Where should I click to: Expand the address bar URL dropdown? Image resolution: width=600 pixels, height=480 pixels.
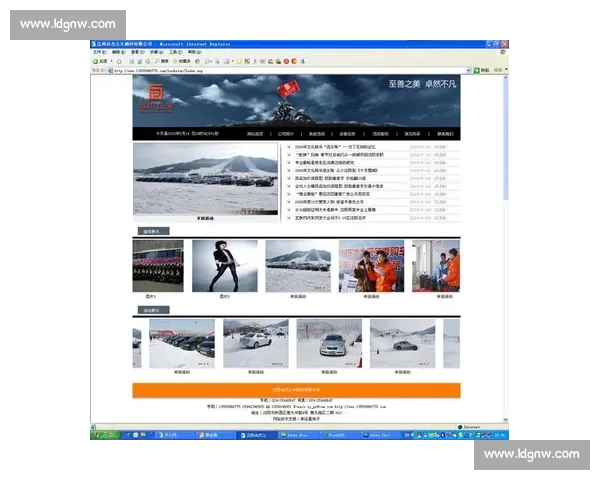[x=470, y=70]
